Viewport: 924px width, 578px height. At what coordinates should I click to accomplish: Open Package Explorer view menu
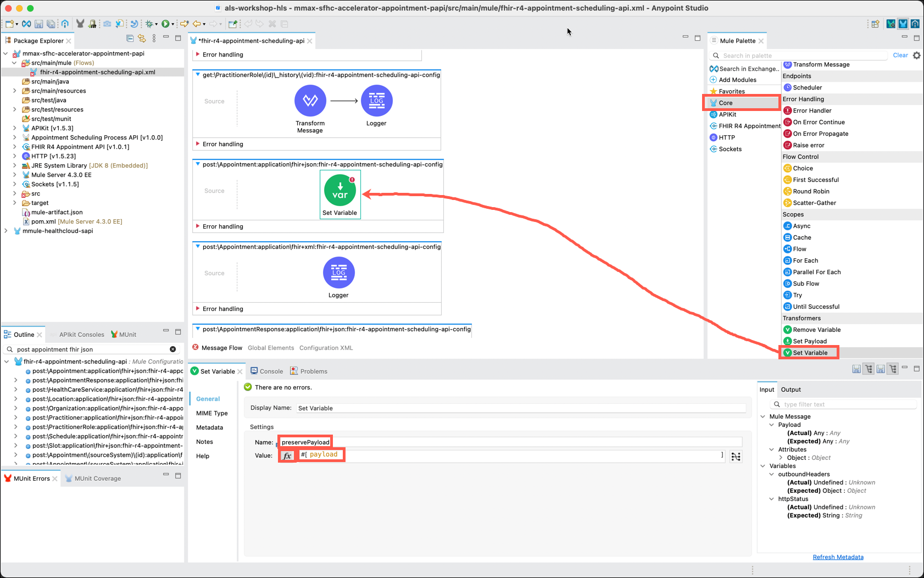coord(154,38)
